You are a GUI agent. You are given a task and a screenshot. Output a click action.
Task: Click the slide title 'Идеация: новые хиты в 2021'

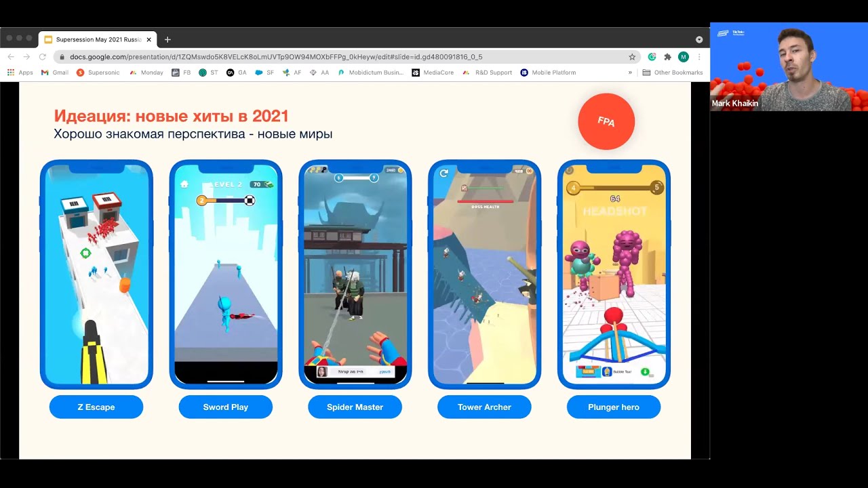pyautogui.click(x=171, y=116)
